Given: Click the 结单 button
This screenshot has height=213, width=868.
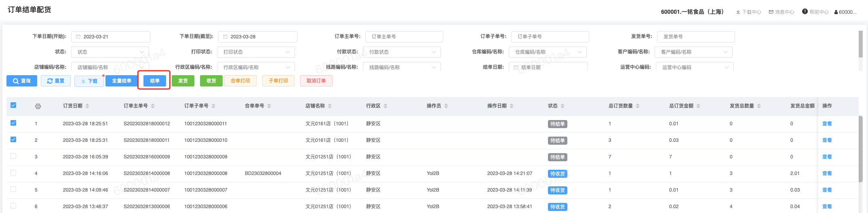Looking at the screenshot, I should coord(154,81).
